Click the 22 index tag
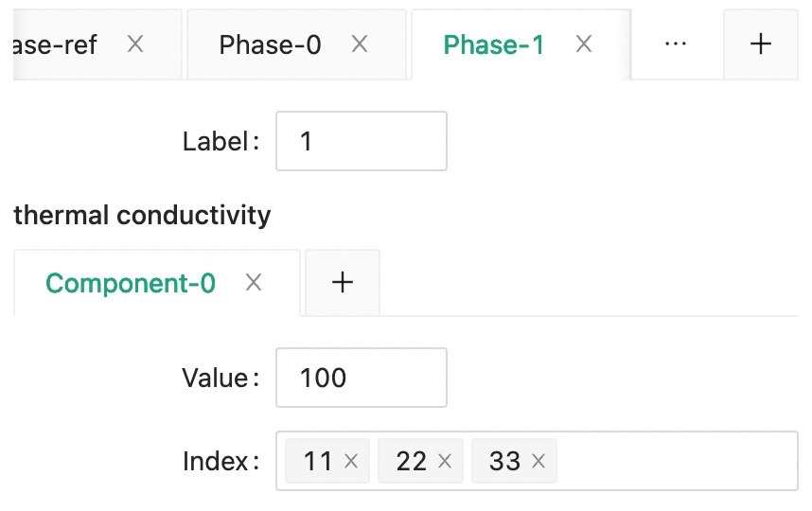Screen dimensions: 812x511 tap(412, 462)
